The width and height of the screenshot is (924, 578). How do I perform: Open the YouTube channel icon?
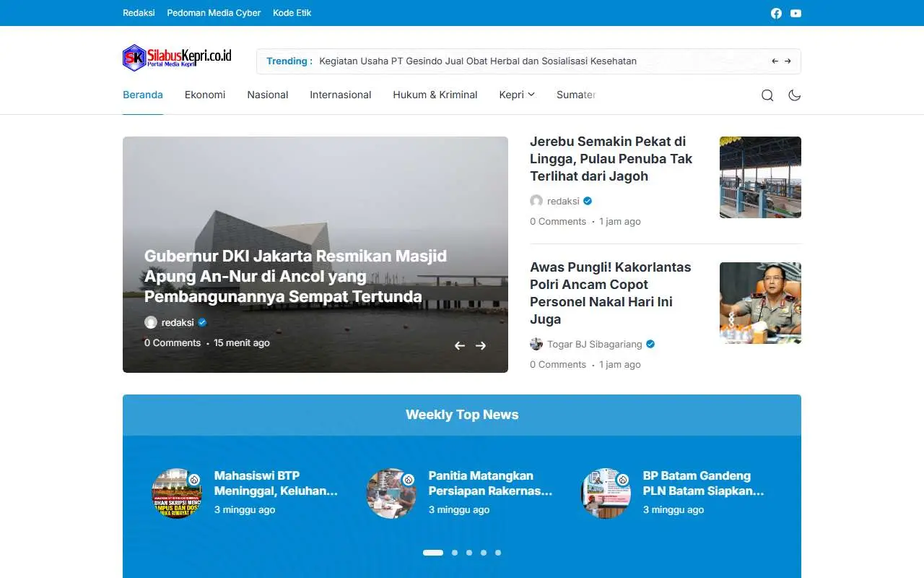796,13
